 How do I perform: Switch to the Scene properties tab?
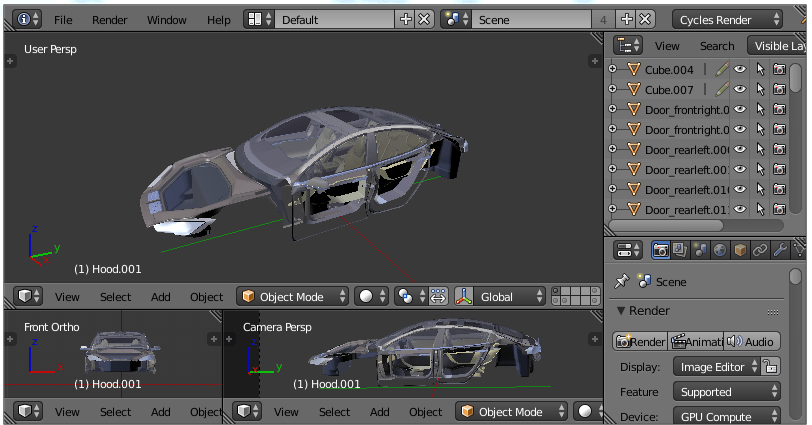(700, 251)
